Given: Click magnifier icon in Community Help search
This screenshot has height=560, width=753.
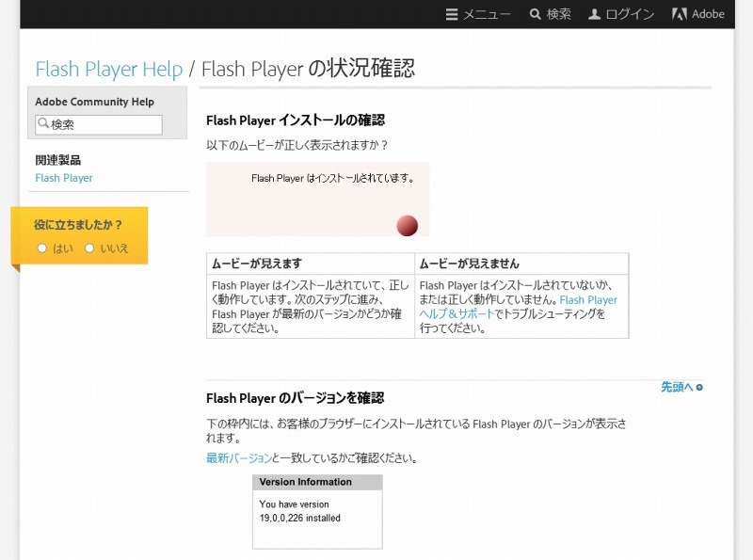Looking at the screenshot, I should click(x=43, y=123).
